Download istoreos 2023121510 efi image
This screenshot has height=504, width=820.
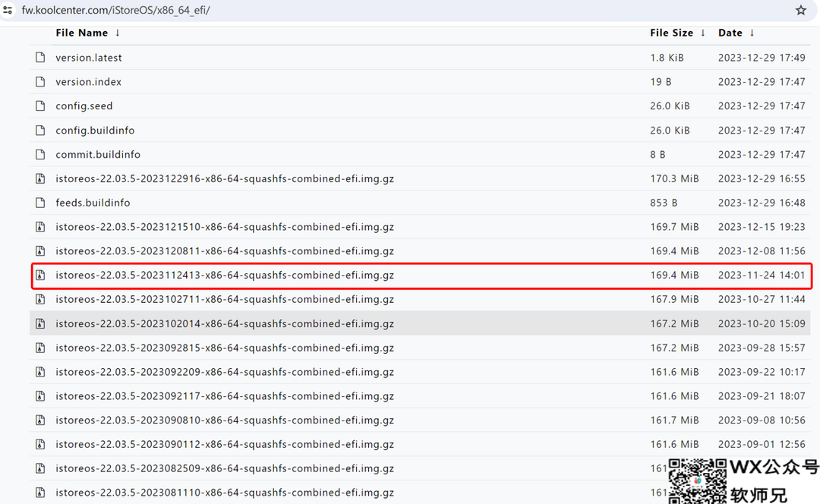pos(225,227)
